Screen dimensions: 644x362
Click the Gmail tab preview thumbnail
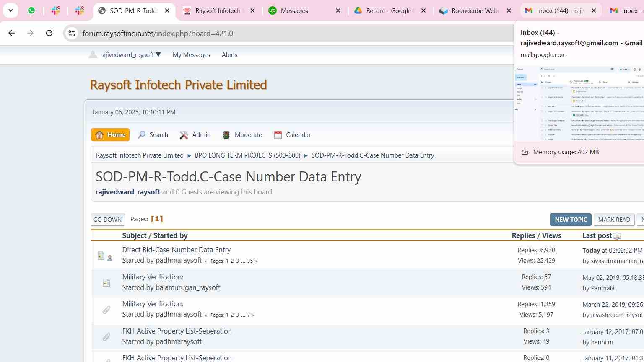[579, 103]
